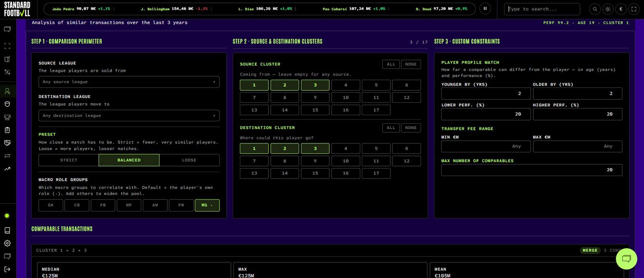
Task: Open the bottom sidebar feedback message icon
Action: (x=7, y=256)
